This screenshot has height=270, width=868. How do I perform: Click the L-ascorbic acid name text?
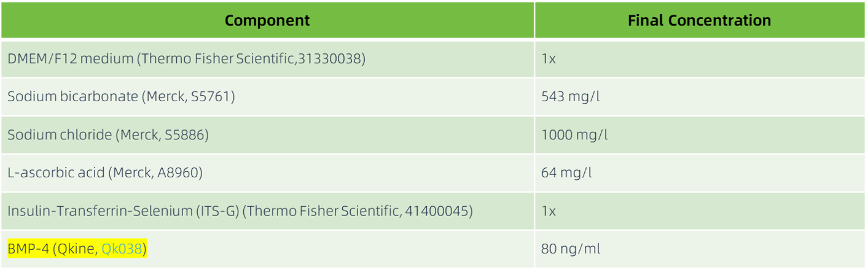(x=56, y=173)
